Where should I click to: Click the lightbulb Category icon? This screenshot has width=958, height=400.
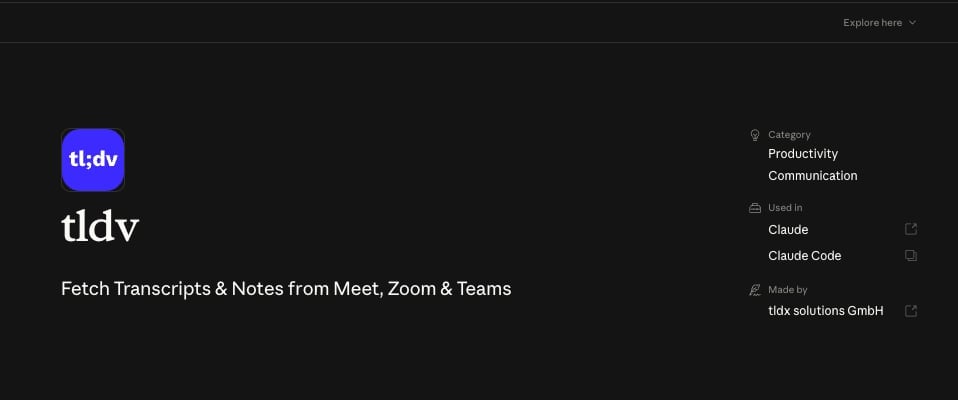(755, 135)
